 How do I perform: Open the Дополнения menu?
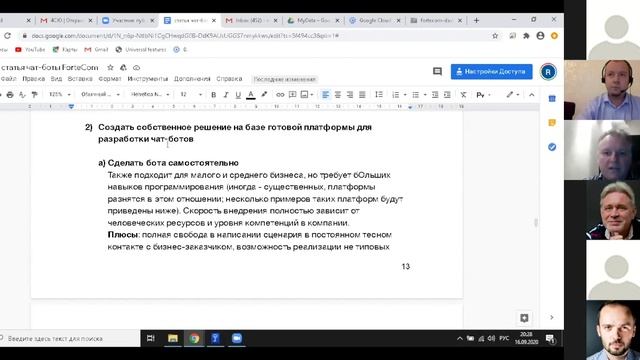click(192, 79)
